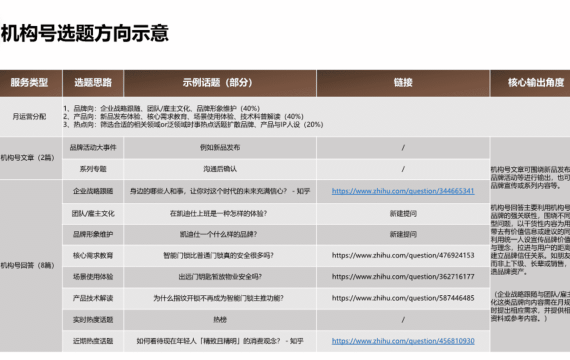
Task: Click the topic 如何看待现在年轻人「精致且精明」的消费观念
Action: coord(220,341)
